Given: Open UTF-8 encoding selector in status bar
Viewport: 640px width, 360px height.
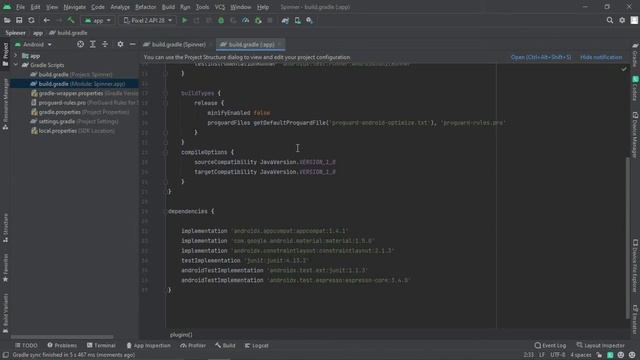Looking at the screenshot, I should 557,355.
